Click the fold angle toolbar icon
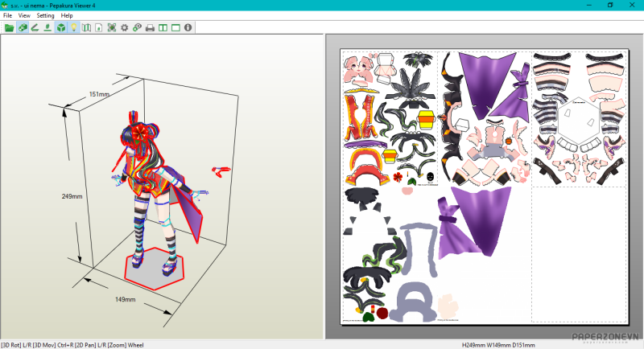 [35, 27]
